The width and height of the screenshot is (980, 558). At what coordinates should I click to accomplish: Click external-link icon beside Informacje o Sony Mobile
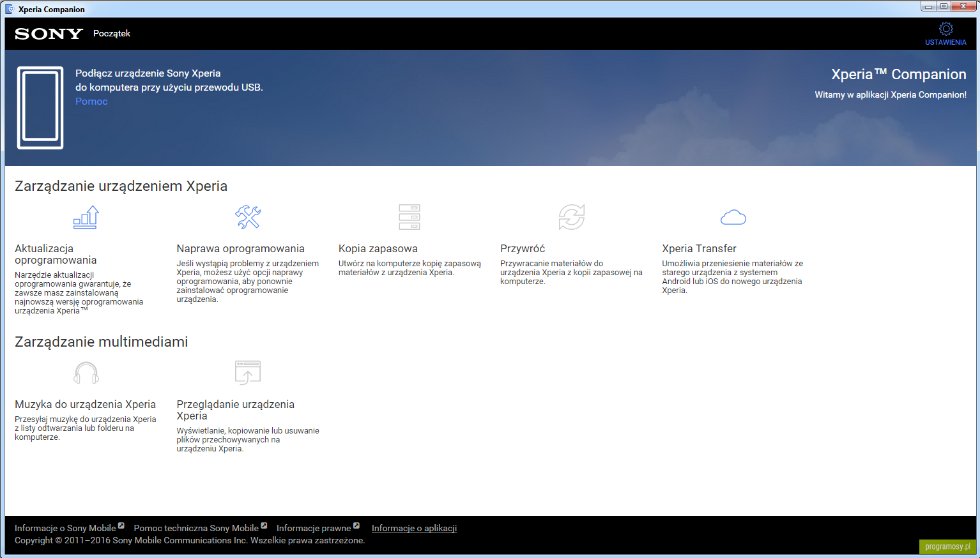pos(121,526)
